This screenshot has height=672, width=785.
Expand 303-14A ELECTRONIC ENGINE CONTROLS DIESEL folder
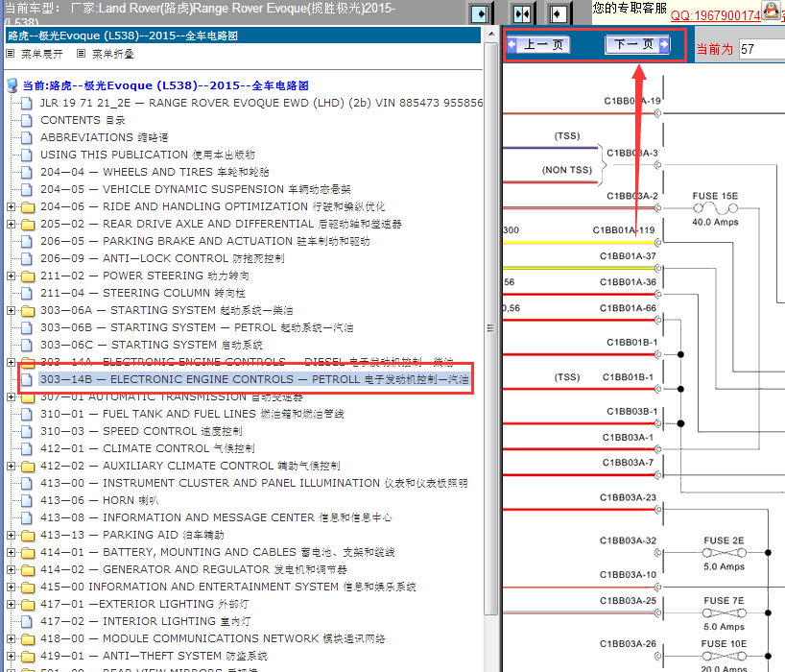(11, 362)
